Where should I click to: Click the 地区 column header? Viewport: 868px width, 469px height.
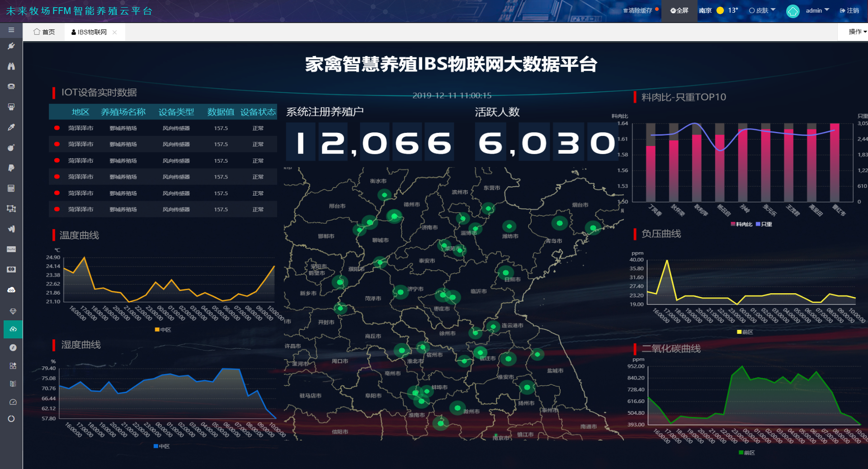click(80, 112)
